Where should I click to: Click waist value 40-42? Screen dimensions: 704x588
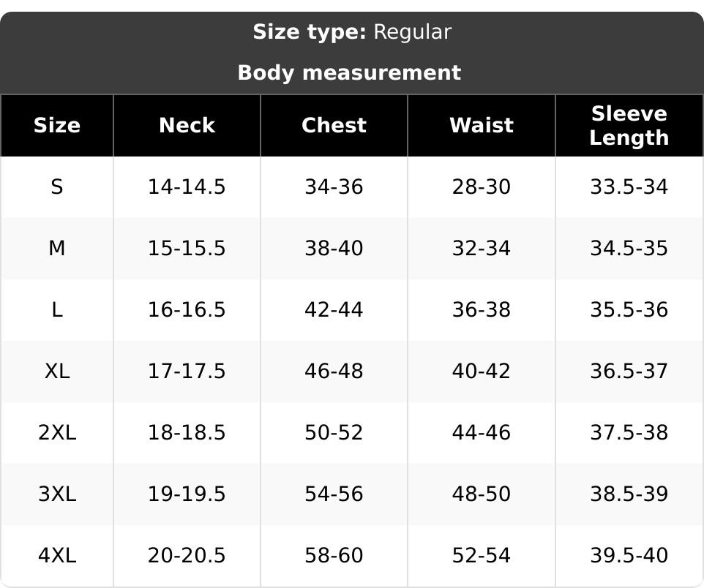pyautogui.click(x=482, y=372)
